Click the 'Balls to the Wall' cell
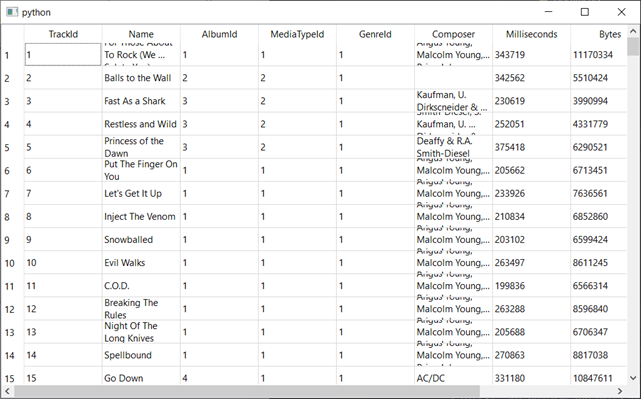The image size is (641, 399). [x=141, y=78]
